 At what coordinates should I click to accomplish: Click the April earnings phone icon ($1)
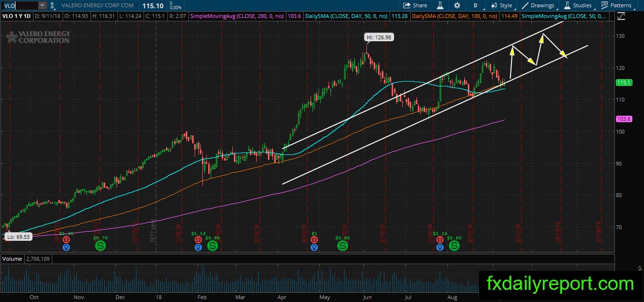click(314, 239)
